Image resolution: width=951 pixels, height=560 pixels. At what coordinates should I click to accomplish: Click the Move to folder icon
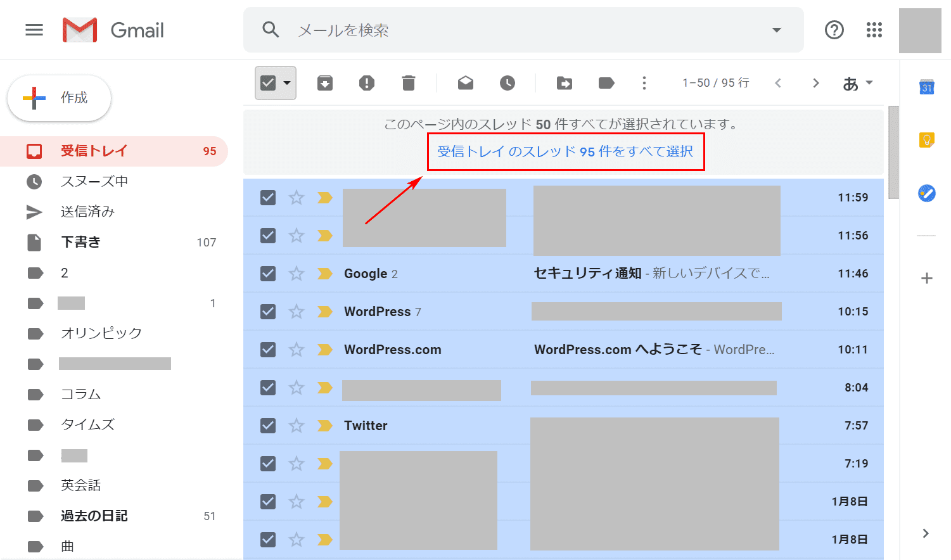565,83
